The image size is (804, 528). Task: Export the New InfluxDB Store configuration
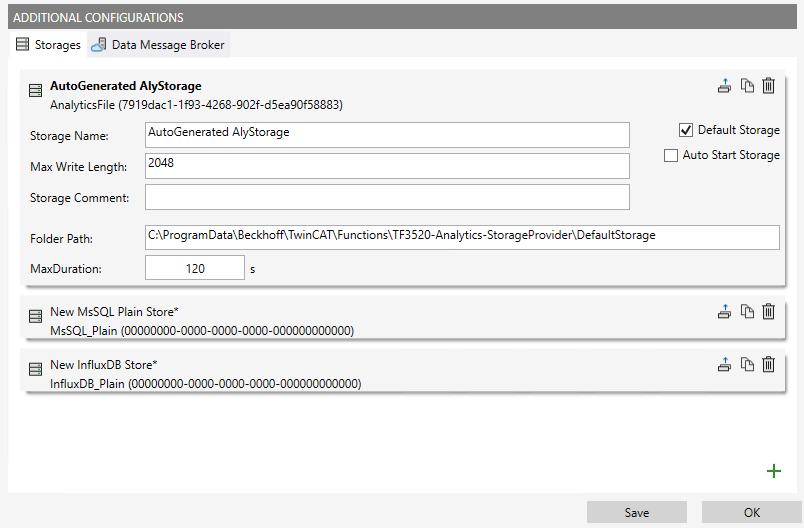tap(724, 364)
